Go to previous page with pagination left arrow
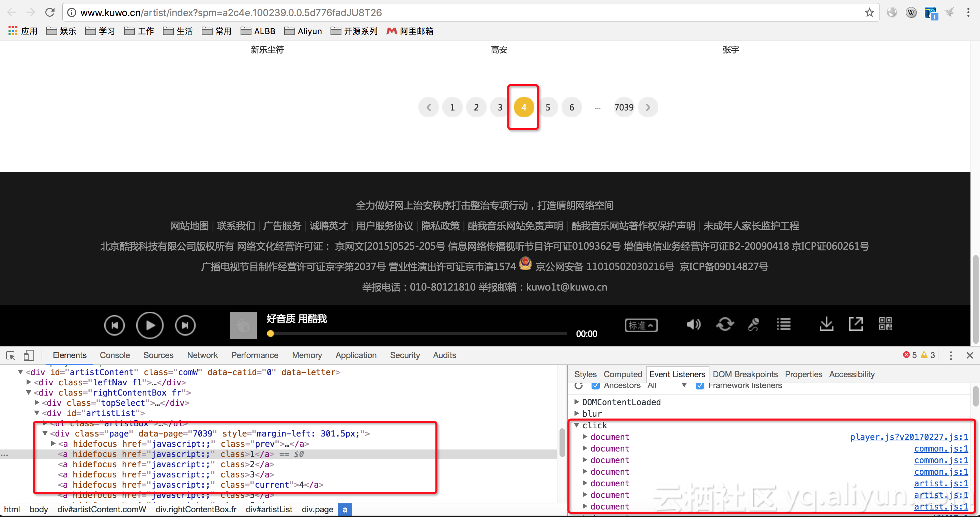Viewport: 980px width, 517px height. [x=428, y=107]
